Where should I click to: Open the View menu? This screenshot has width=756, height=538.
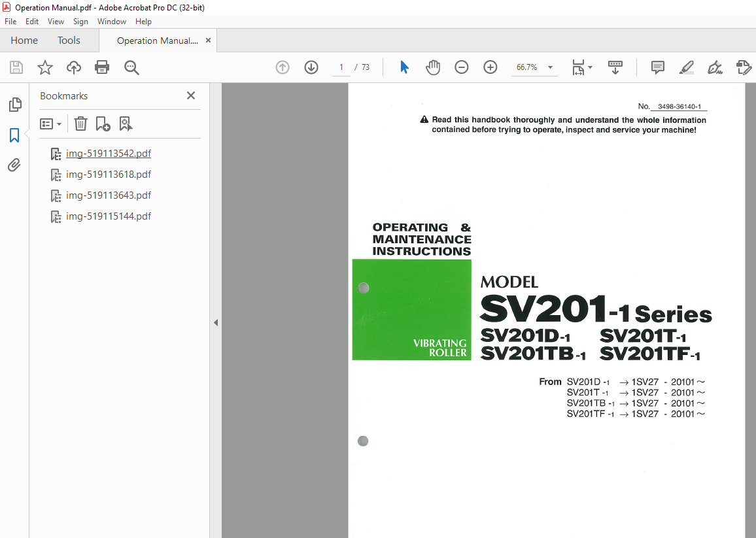pyautogui.click(x=56, y=21)
